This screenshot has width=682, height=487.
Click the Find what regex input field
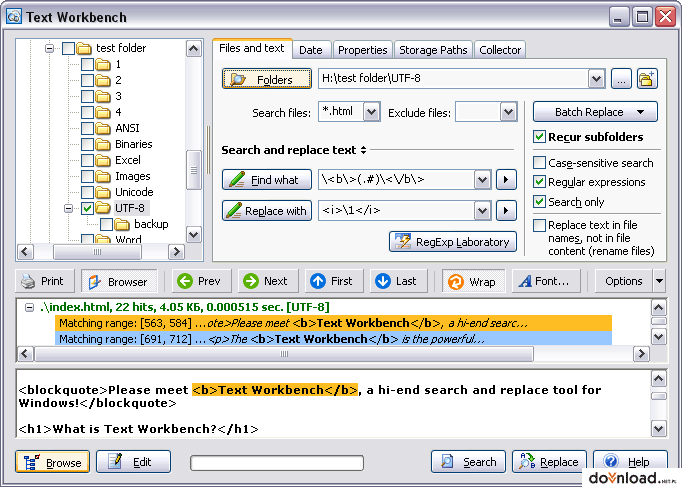pos(396,180)
